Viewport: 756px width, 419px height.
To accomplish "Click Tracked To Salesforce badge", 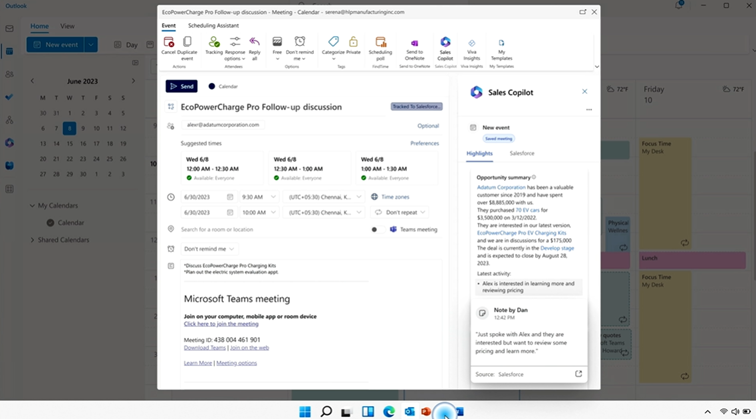I will click(x=417, y=107).
